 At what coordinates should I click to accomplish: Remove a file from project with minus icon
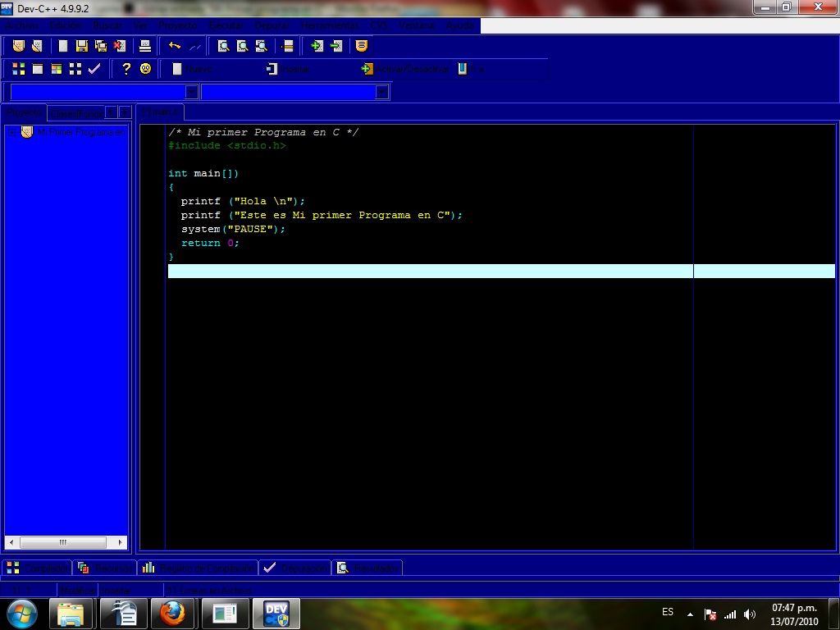pos(336,46)
